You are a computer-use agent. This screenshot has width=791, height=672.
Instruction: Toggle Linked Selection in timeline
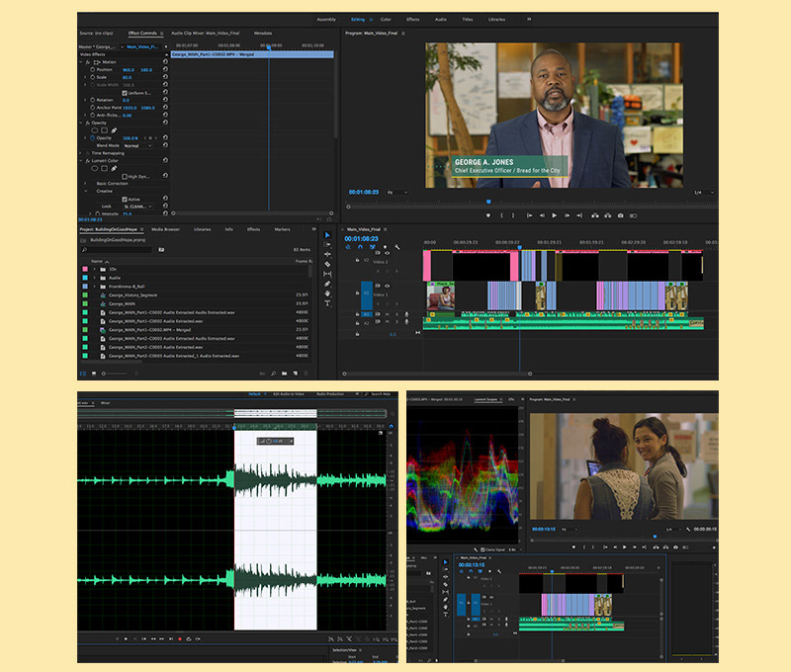coord(373,247)
